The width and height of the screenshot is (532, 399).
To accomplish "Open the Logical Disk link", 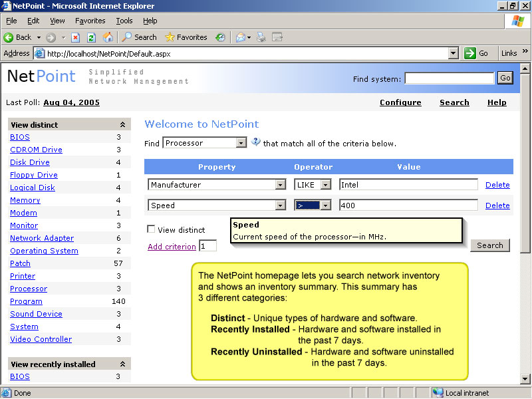I will 33,188.
